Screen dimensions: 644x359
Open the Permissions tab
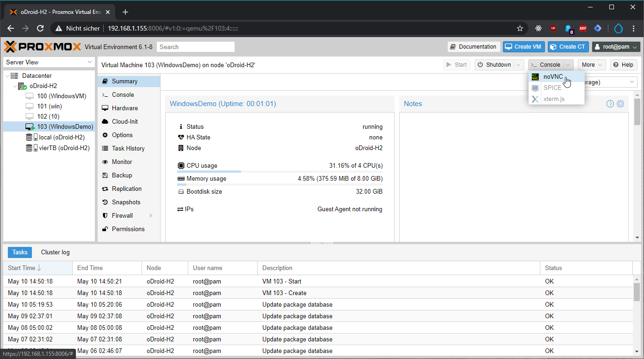click(x=129, y=229)
